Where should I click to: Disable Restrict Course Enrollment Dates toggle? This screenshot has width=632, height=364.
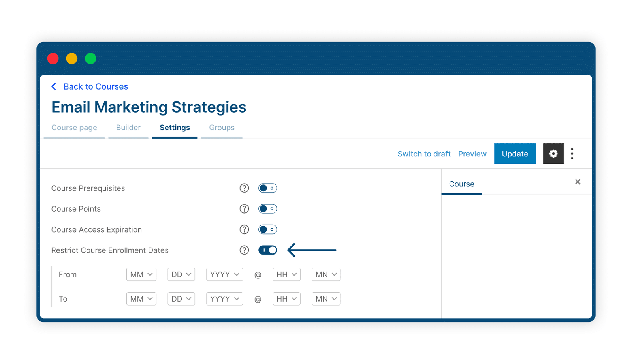[268, 250]
